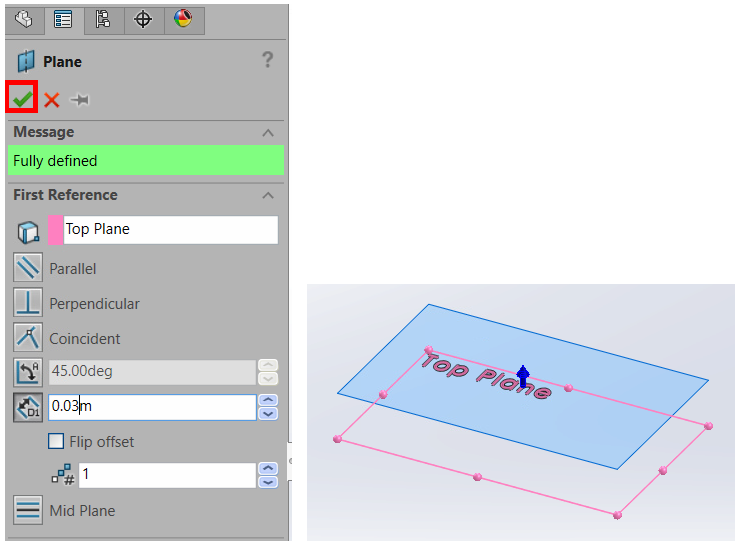Screen dimensions: 741x547
Task: Switch to the PropertyManager tab
Action: point(62,19)
